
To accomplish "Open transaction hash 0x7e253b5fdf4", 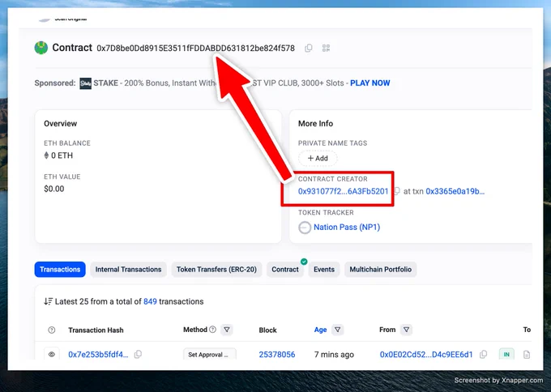I will coord(98,355).
